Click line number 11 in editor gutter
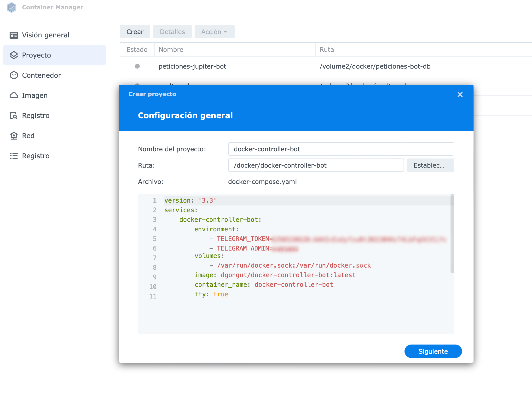The height and width of the screenshot is (398, 532). click(x=153, y=296)
